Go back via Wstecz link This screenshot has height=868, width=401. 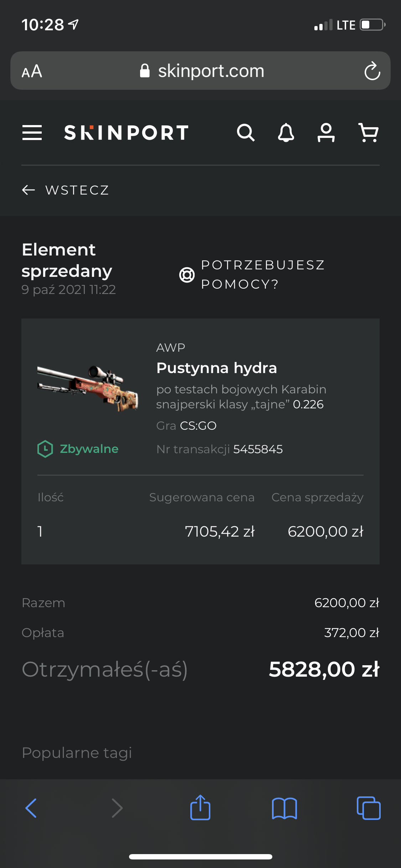click(66, 190)
